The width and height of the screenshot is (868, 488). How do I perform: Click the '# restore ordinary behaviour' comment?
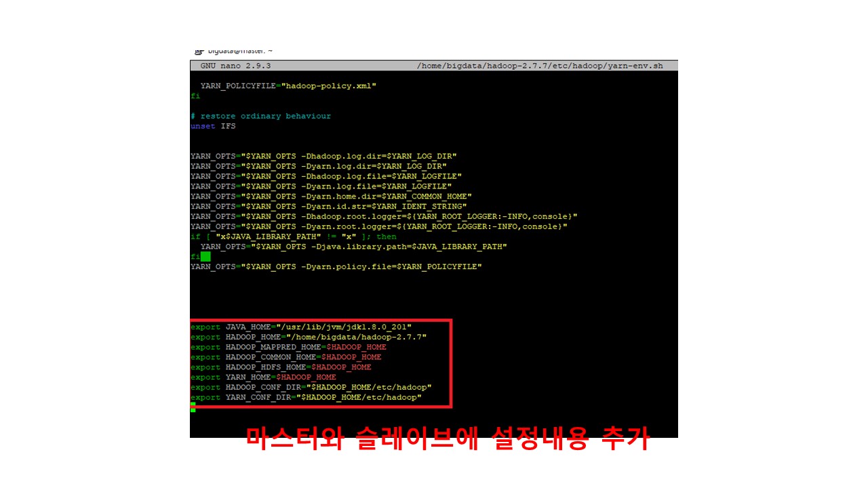[x=260, y=116]
